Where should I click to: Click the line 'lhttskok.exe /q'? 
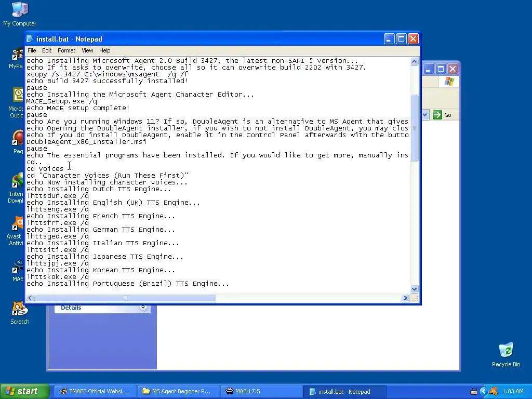[58, 277]
